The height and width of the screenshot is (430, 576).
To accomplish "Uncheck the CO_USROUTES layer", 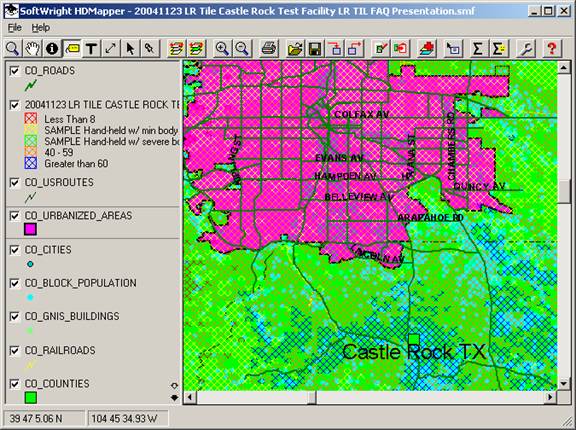I will coord(14,183).
